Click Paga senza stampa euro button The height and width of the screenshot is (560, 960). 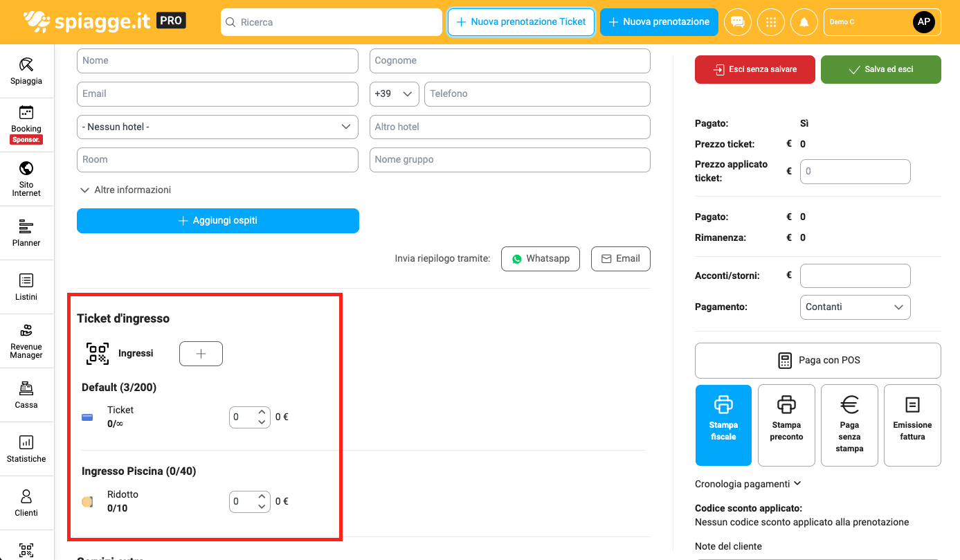849,425
